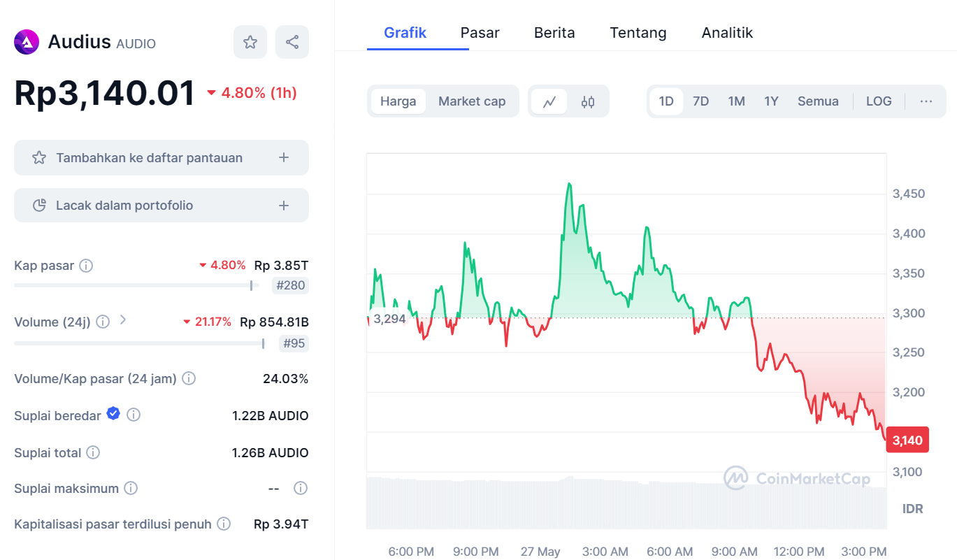The height and width of the screenshot is (560, 957).
Task: Expand Volume (24j) details chevron
Action: [x=123, y=320]
